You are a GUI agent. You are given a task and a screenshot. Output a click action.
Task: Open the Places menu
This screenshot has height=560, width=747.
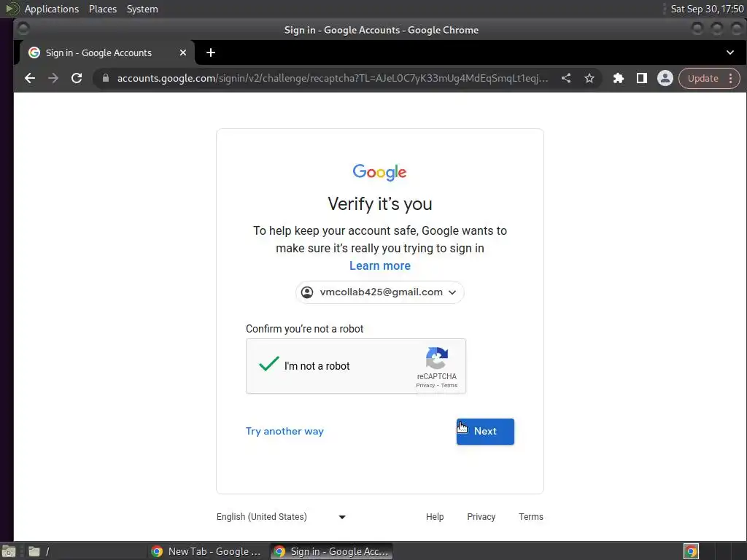click(x=102, y=9)
